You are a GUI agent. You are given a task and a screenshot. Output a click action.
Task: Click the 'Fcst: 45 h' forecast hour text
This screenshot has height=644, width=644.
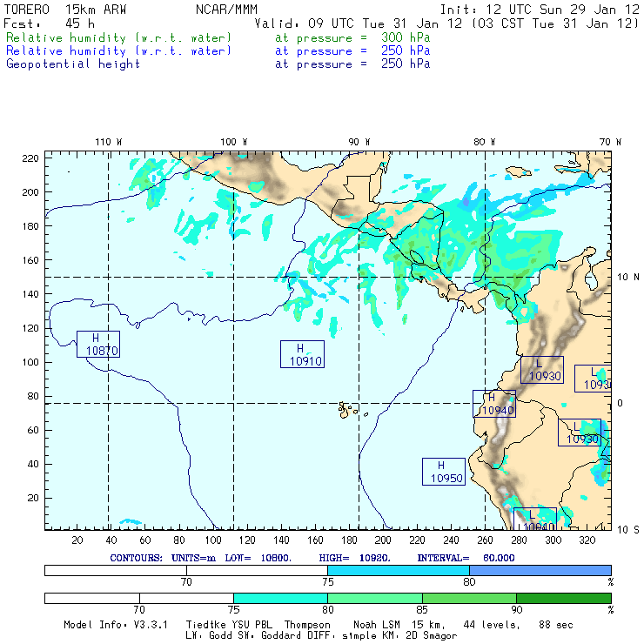tap(50, 23)
